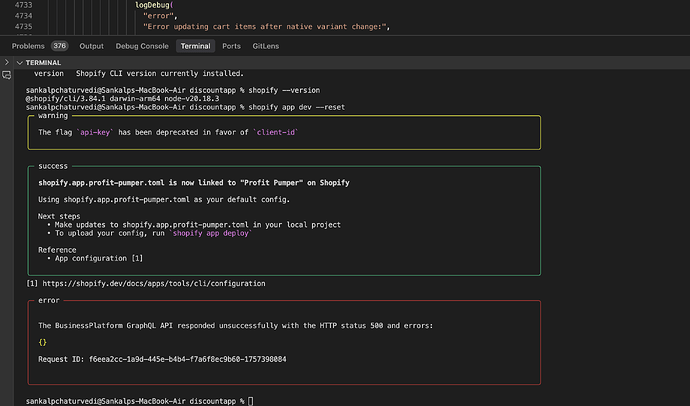Focus the terminal prompt cursor at the bottom
The height and width of the screenshot is (406, 690).
251,400
